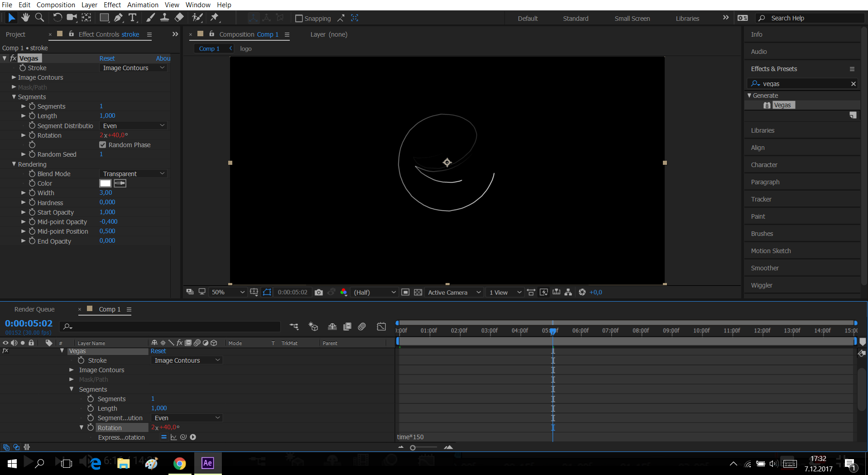Select the Puppet Pin tool
The width and height of the screenshot is (868, 475).
click(x=215, y=18)
